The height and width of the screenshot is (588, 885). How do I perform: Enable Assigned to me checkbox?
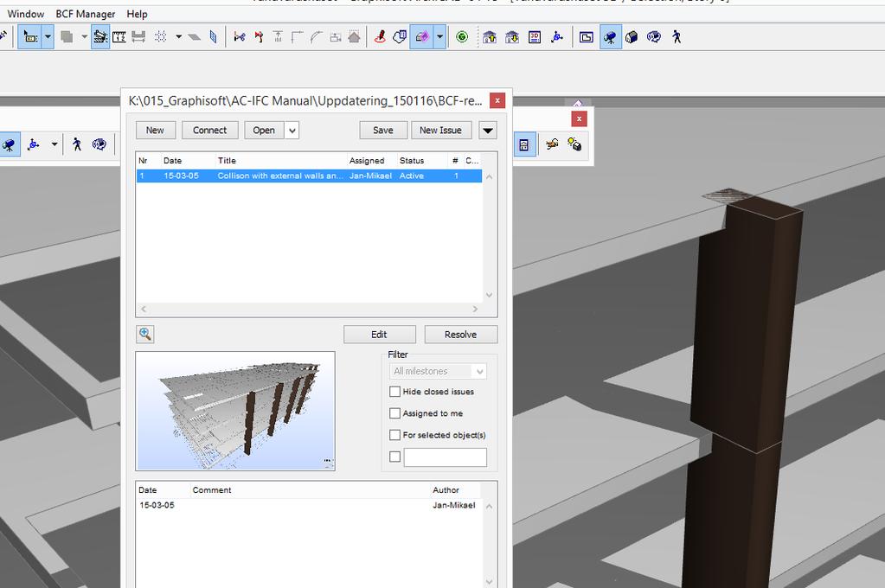pyautogui.click(x=395, y=413)
